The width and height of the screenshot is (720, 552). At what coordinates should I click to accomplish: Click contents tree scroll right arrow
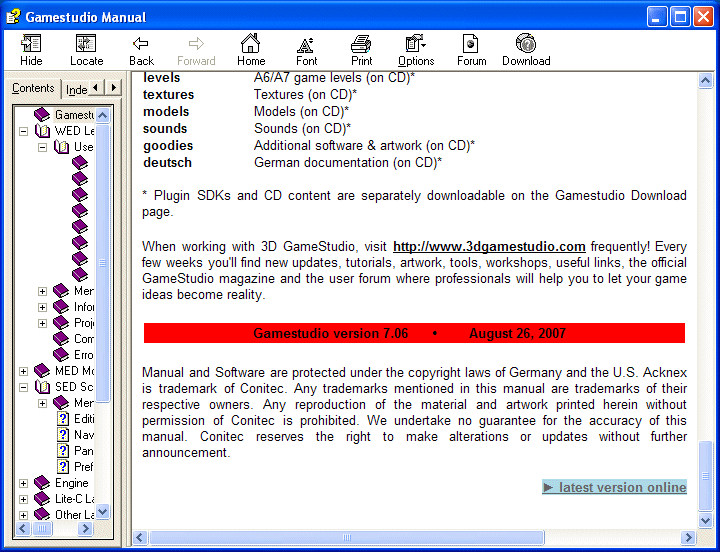click(x=85, y=529)
